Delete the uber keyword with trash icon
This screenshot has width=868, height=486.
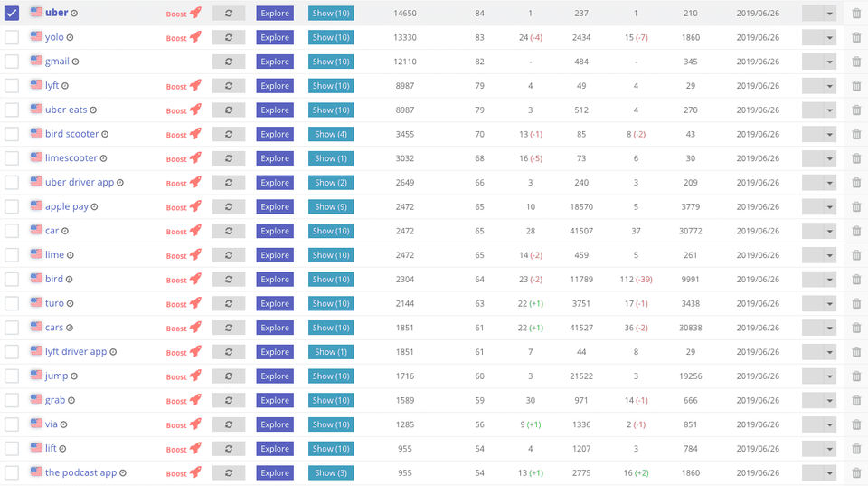pyautogui.click(x=856, y=14)
